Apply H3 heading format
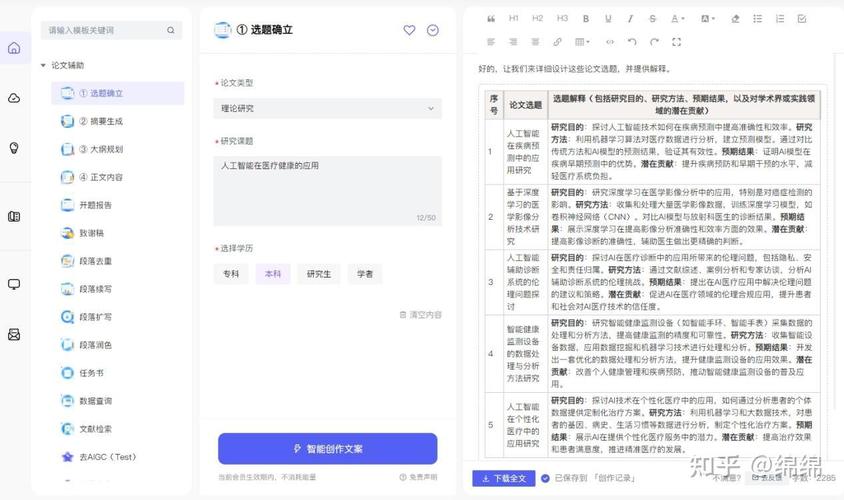Viewport: 844px width, 500px height. pos(562,18)
